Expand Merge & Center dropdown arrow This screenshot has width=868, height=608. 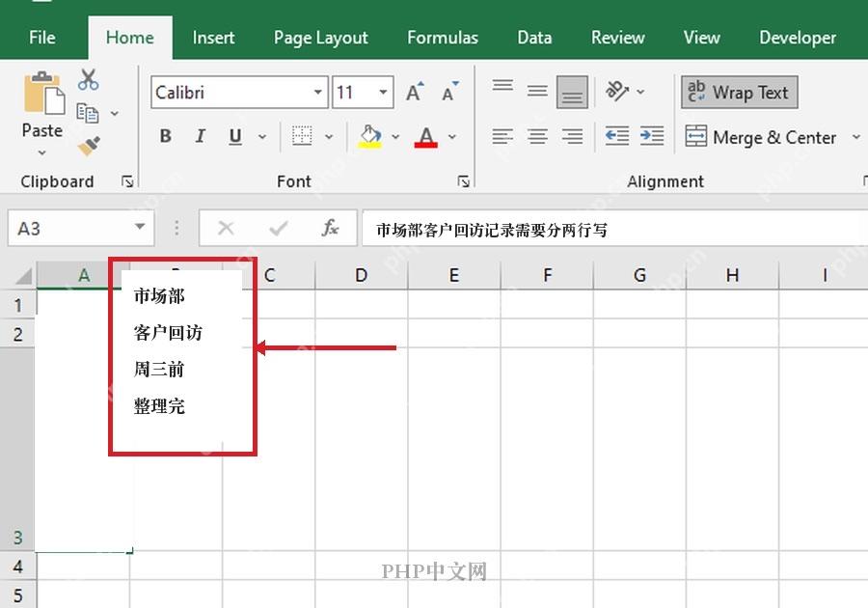click(x=856, y=137)
